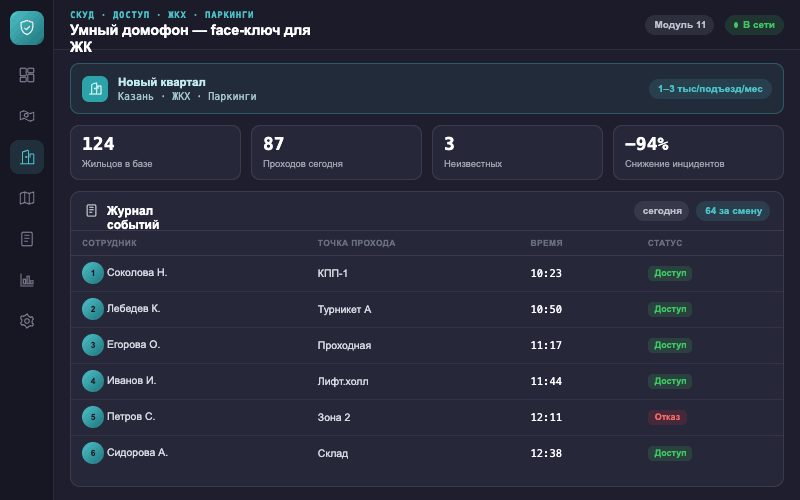800x500 pixels.
Task: Click the Журнал событий journal icon
Action: [91, 210]
